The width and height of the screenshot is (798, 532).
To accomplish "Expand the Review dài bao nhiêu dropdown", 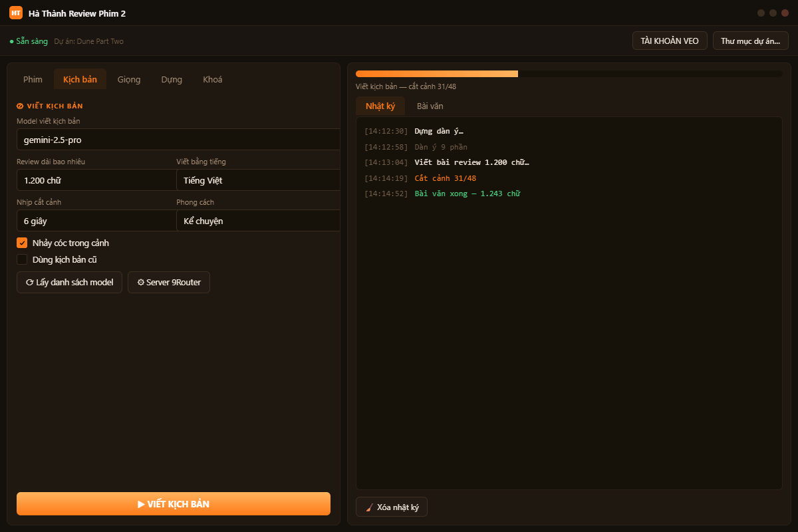I will pos(96,180).
